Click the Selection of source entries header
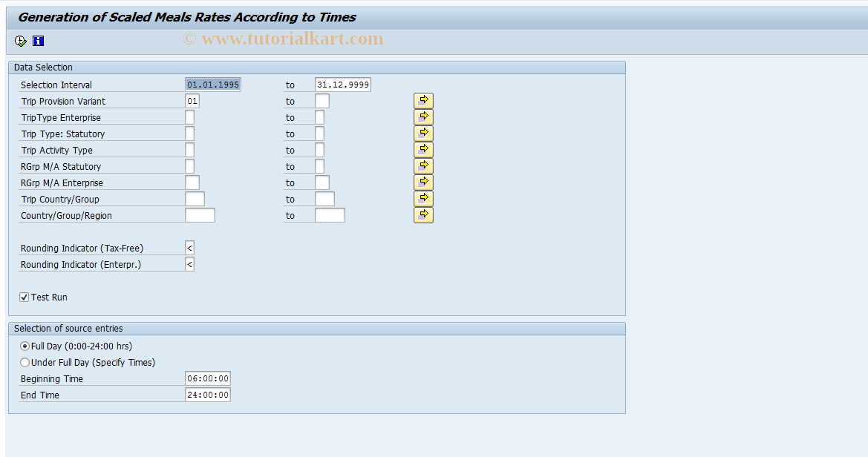Viewport: 868px width, 457px height. click(68, 329)
